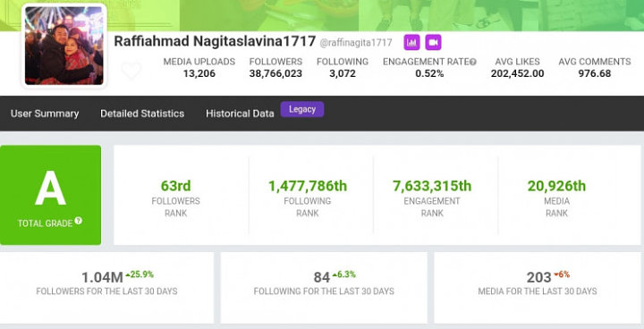
Task: Click the Avg Likes value 202,452.00
Action: pyautogui.click(x=518, y=73)
